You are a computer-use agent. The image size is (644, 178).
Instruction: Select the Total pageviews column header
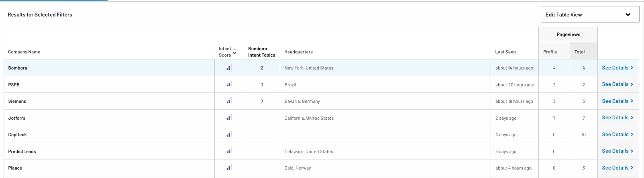pyautogui.click(x=579, y=52)
